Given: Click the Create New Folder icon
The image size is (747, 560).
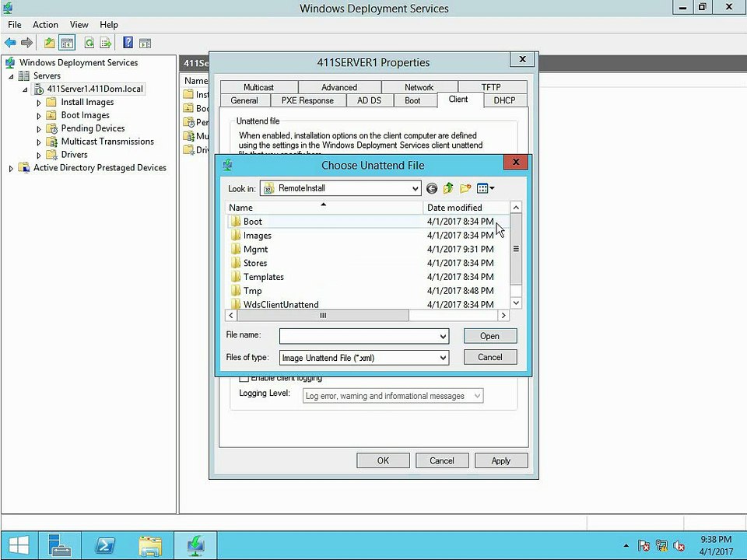Looking at the screenshot, I should pos(465,188).
